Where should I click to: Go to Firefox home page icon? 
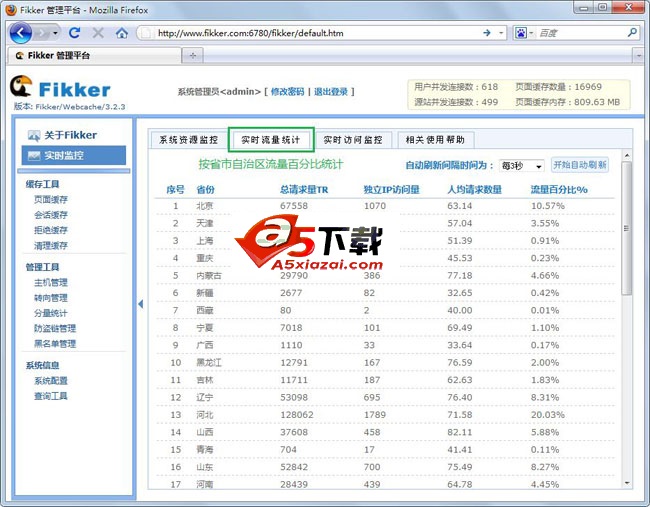coord(121,33)
